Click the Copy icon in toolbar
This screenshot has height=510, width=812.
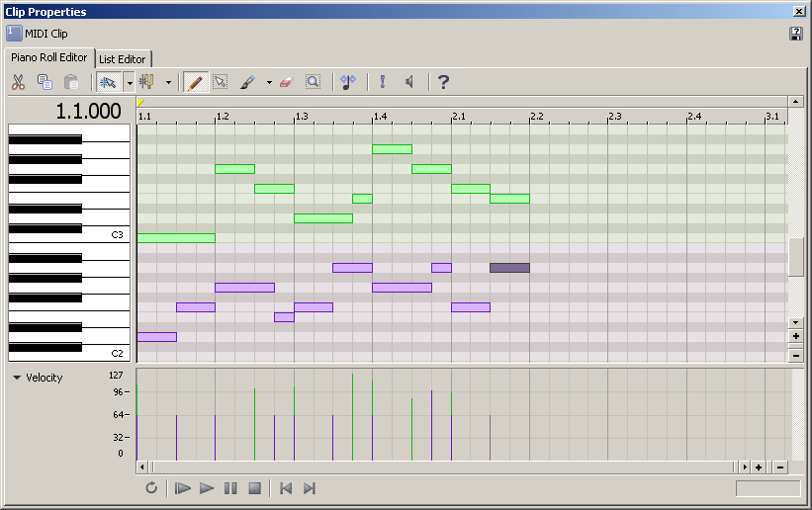tap(45, 82)
